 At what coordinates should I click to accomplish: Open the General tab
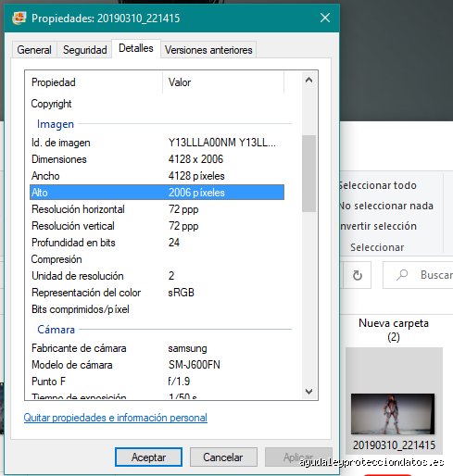[34, 50]
